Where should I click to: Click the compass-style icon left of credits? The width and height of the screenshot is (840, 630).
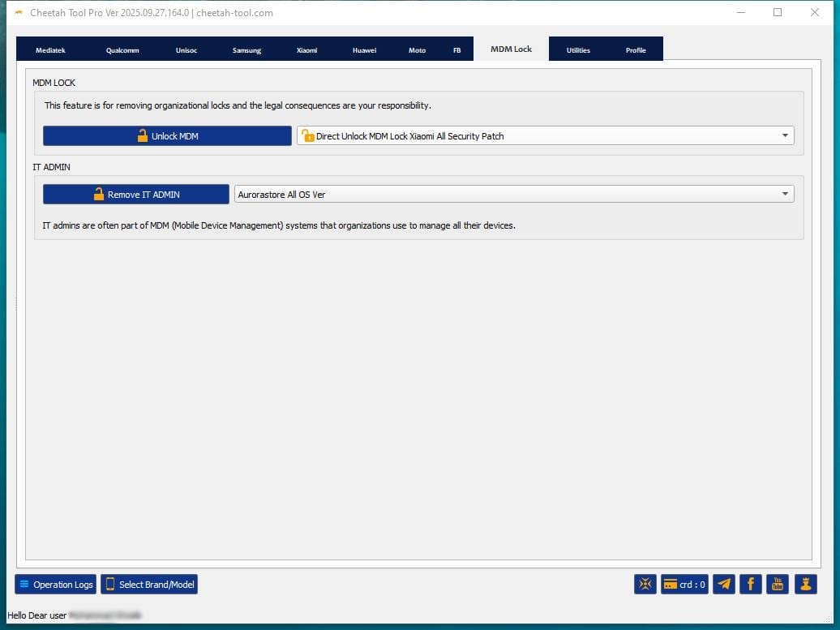[x=645, y=584]
